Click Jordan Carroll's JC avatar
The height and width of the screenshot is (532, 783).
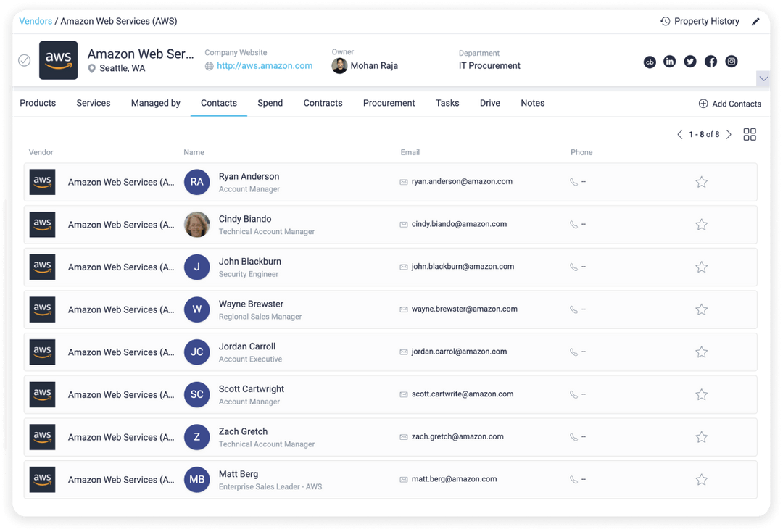(x=196, y=352)
